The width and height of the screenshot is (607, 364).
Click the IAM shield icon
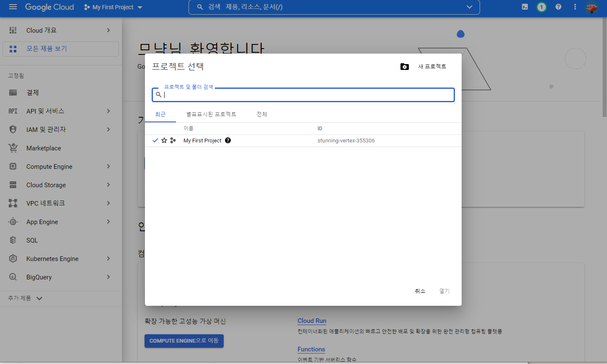[13, 129]
